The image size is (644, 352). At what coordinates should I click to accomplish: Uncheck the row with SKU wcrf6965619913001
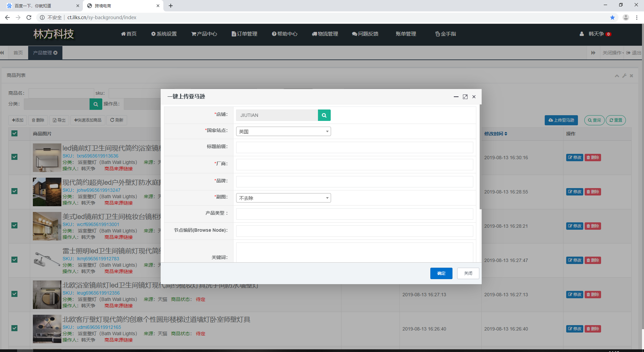pos(14,225)
